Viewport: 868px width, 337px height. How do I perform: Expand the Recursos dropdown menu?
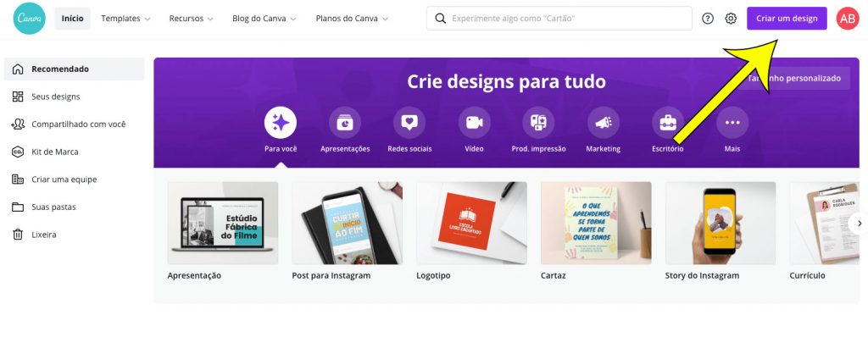(x=191, y=19)
